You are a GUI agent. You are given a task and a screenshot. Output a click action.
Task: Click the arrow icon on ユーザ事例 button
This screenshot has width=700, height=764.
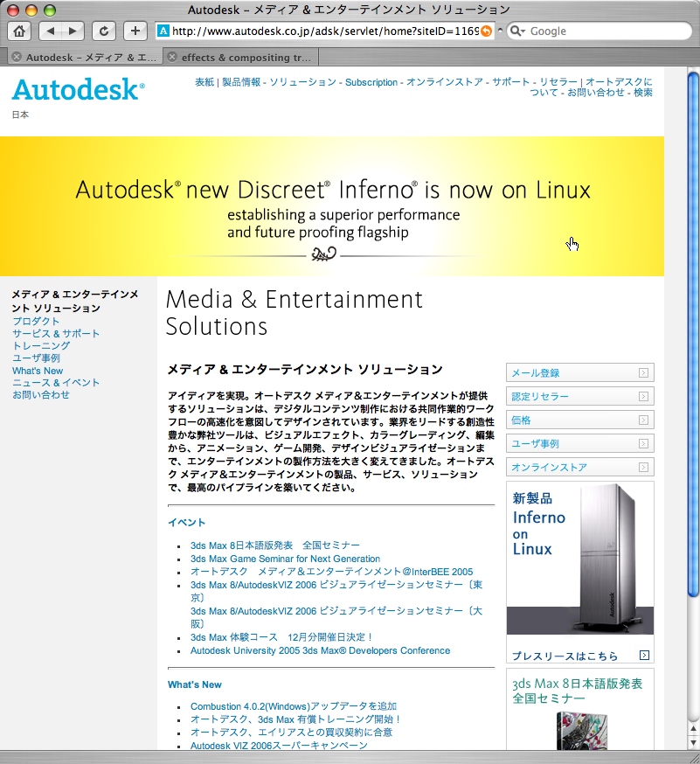[x=643, y=444]
